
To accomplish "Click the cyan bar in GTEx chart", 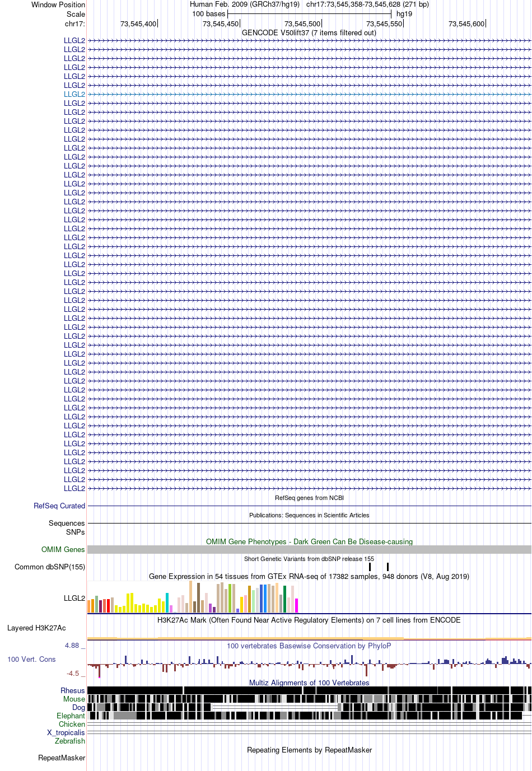I will [x=167, y=602].
